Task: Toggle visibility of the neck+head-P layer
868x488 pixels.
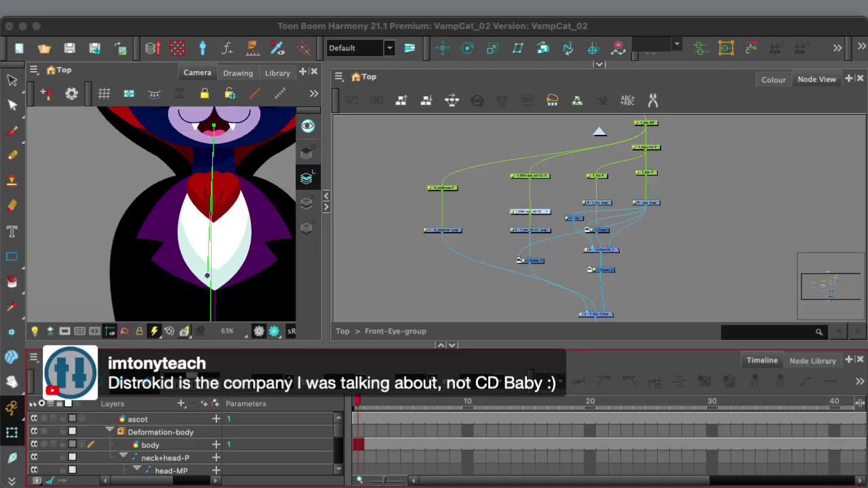Action: click(x=34, y=457)
